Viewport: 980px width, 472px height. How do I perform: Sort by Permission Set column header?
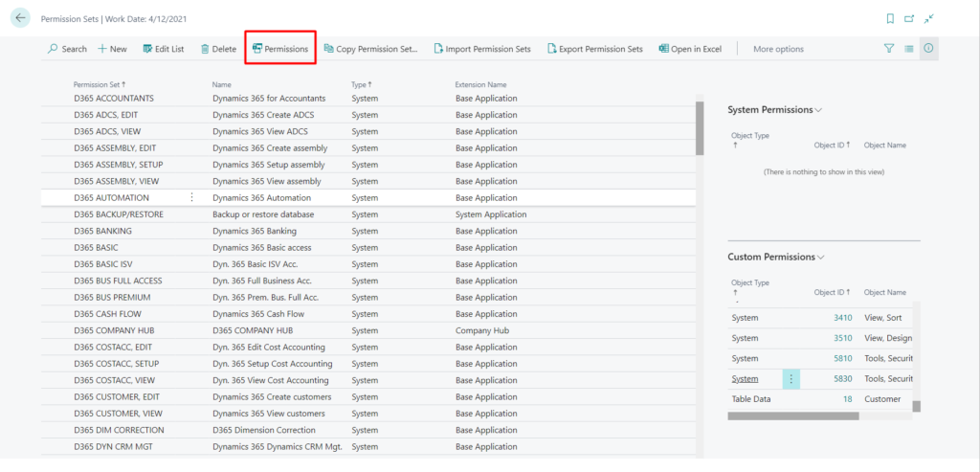(x=99, y=84)
